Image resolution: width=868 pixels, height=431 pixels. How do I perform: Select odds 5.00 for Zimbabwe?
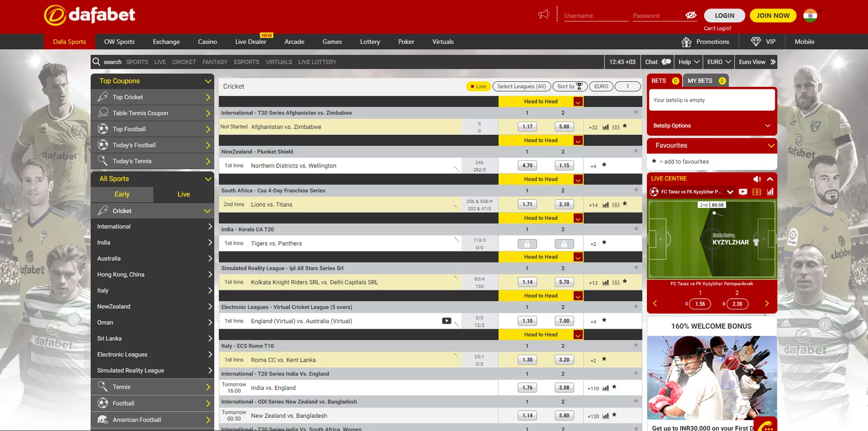tap(564, 127)
